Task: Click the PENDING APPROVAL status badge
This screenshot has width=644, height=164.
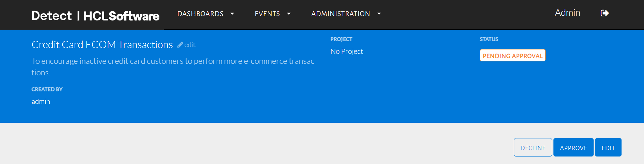Action: click(x=513, y=56)
